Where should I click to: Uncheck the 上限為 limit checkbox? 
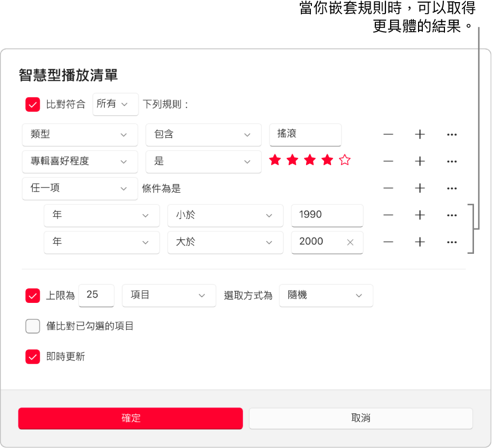[x=32, y=296]
